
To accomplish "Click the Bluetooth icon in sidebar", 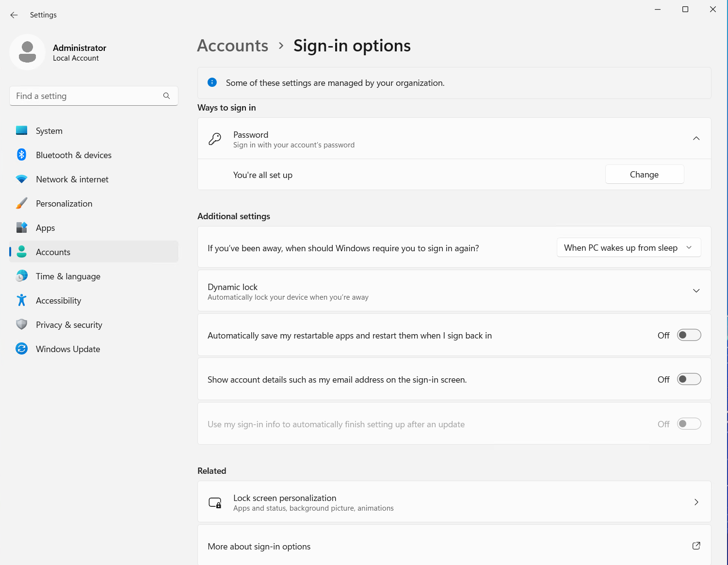I will (21, 155).
